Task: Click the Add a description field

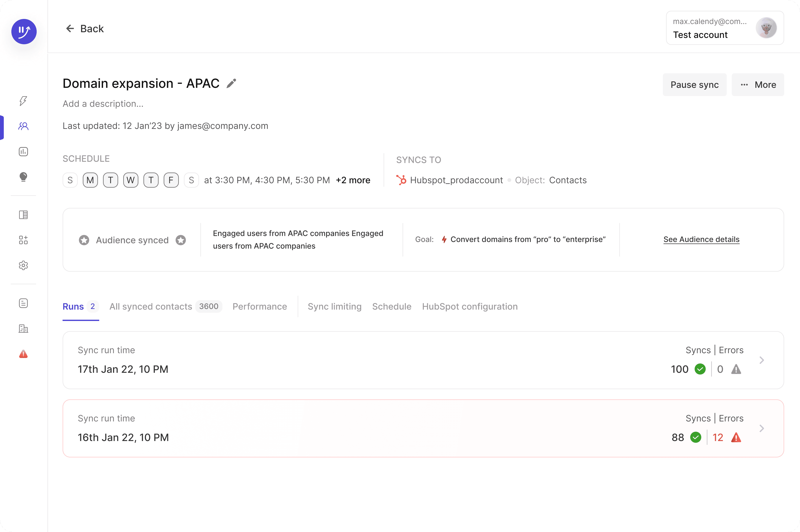Action: point(103,104)
